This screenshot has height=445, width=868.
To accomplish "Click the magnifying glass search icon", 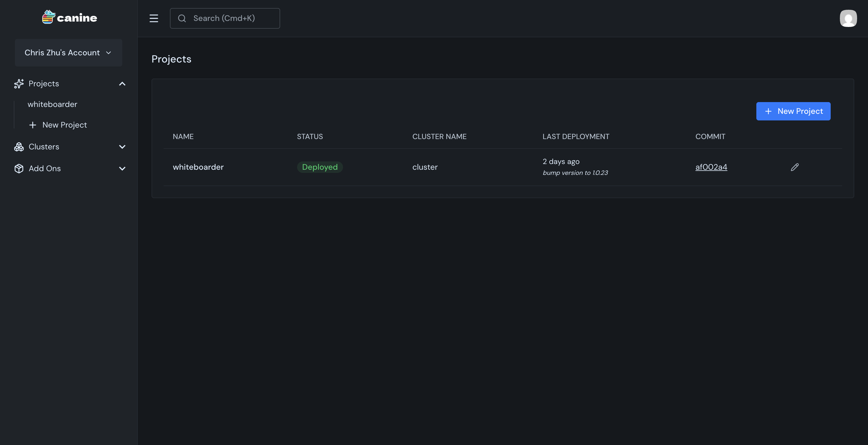I will [x=182, y=18].
